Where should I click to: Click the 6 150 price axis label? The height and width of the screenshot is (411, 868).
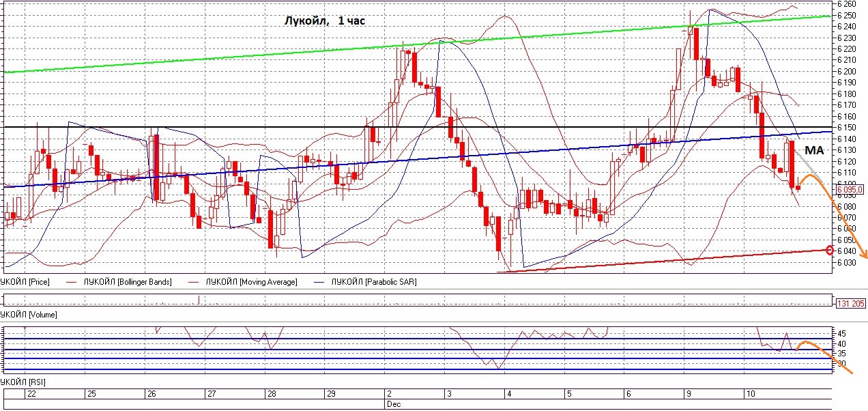pos(847,127)
